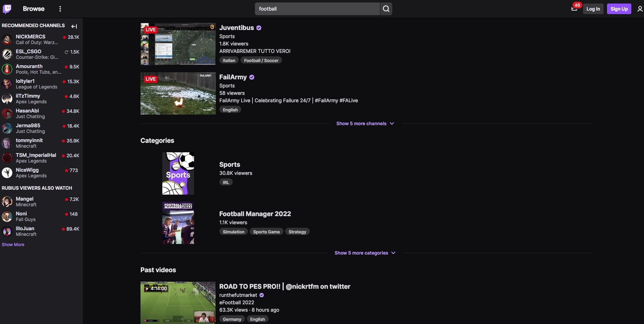
Task: Open the user profile icon
Action: pyautogui.click(x=640, y=9)
